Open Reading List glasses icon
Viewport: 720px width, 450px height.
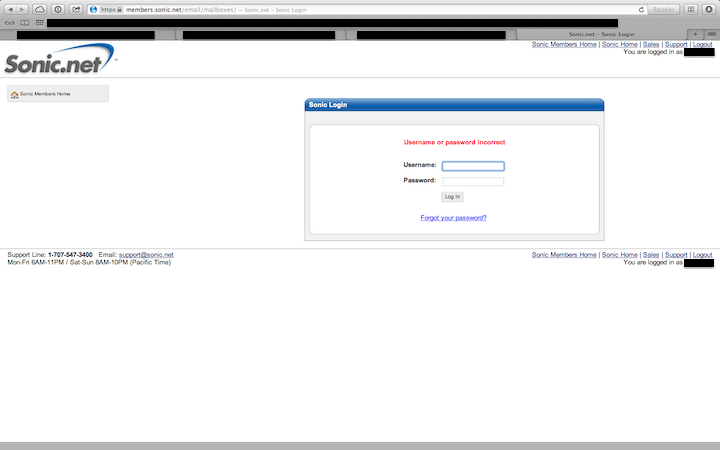(x=10, y=22)
